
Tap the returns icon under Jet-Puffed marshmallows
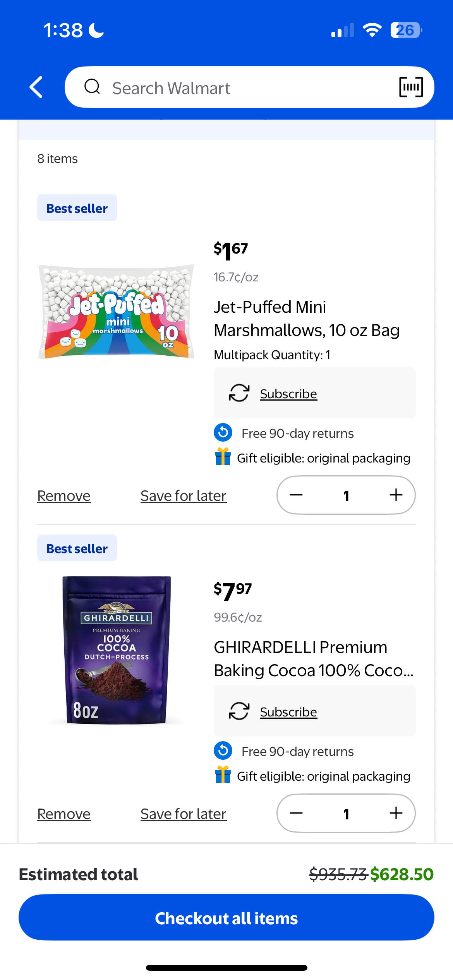tap(223, 433)
